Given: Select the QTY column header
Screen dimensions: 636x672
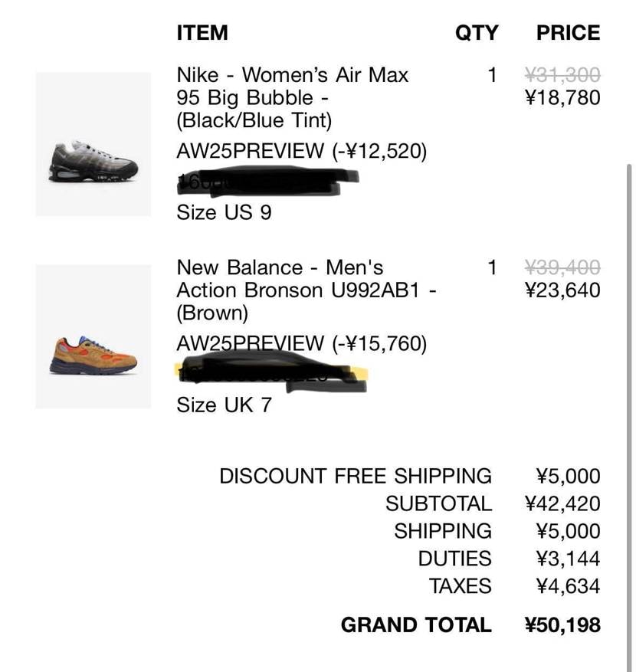Looking at the screenshot, I should [x=476, y=33].
